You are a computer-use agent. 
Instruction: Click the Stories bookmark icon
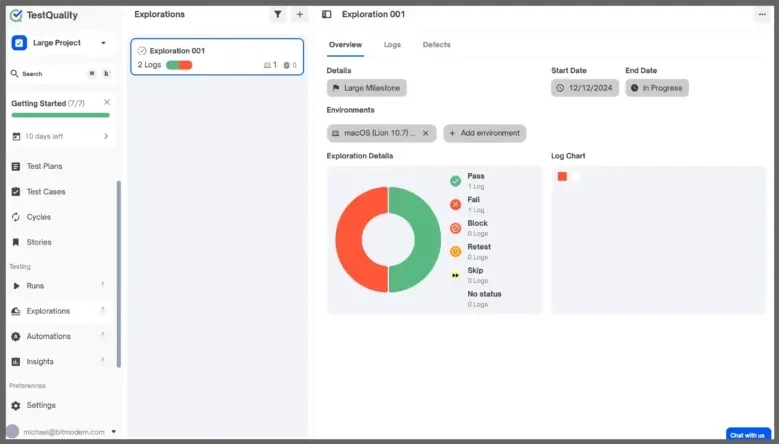point(16,242)
